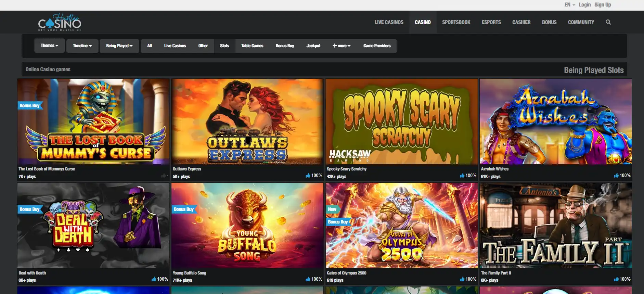The width and height of the screenshot is (644, 294).
Task: Click '71K+ plays' under Young Buffalo Song
Action: (182, 280)
